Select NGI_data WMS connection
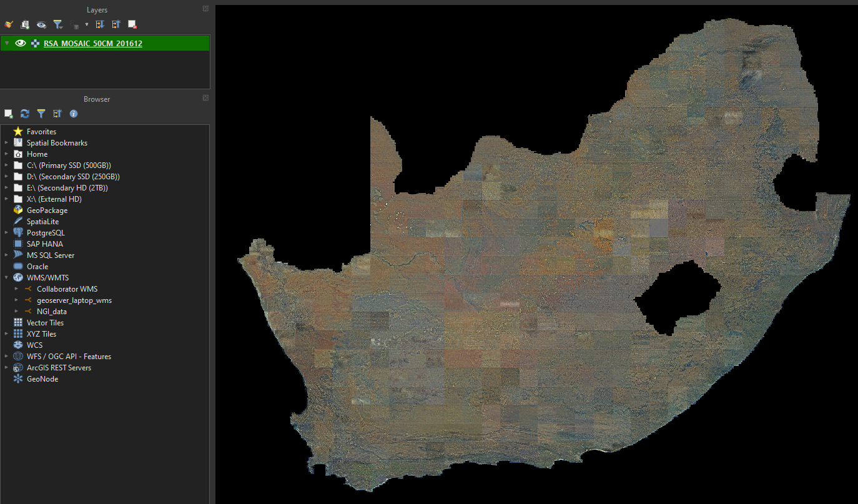The width and height of the screenshot is (858, 504). coord(52,312)
